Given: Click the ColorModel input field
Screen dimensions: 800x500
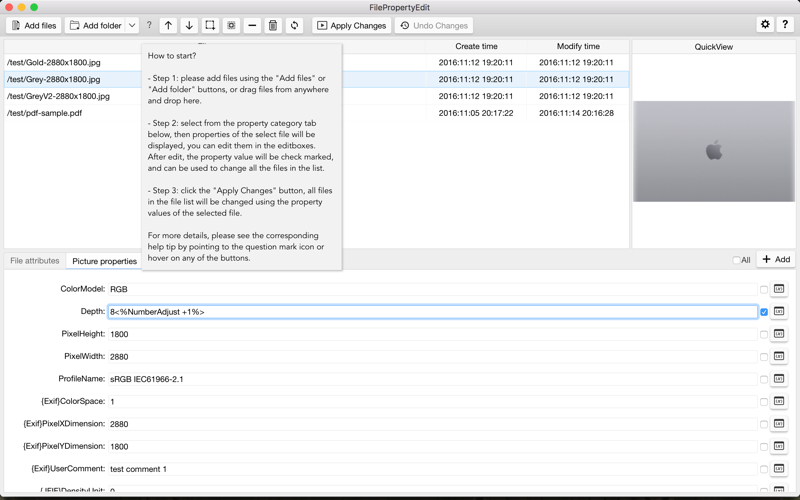Looking at the screenshot, I should pos(432,289).
